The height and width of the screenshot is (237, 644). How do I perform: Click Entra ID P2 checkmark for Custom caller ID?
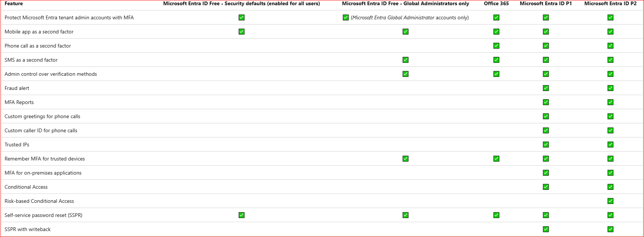click(x=611, y=130)
